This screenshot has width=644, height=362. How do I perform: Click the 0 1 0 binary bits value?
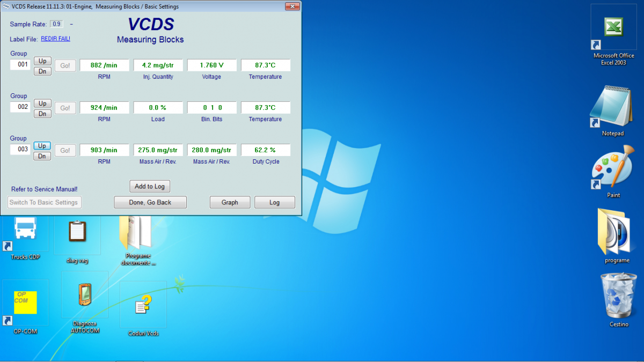point(212,108)
